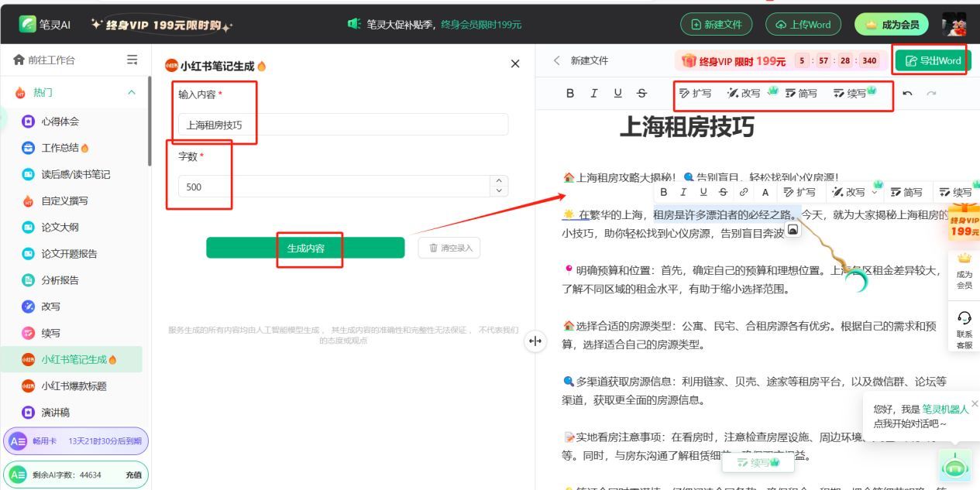
Task: Click the 输入内容 field with 上海租房技巧
Action: pos(343,125)
